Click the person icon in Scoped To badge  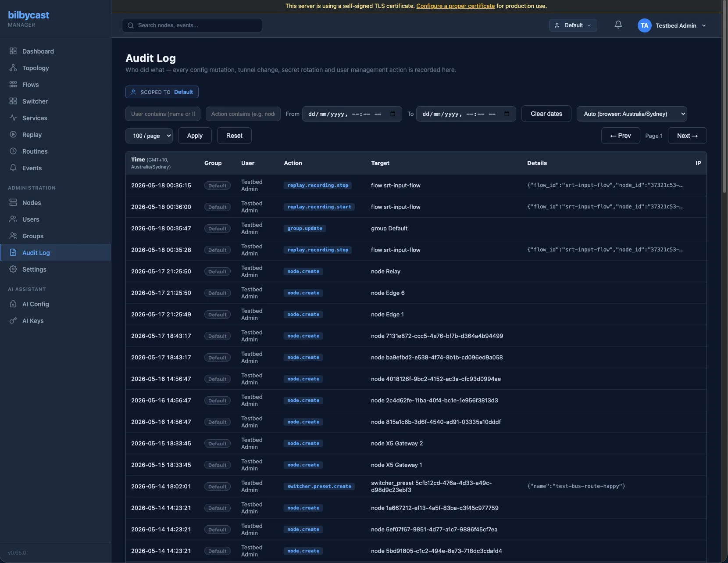click(134, 92)
